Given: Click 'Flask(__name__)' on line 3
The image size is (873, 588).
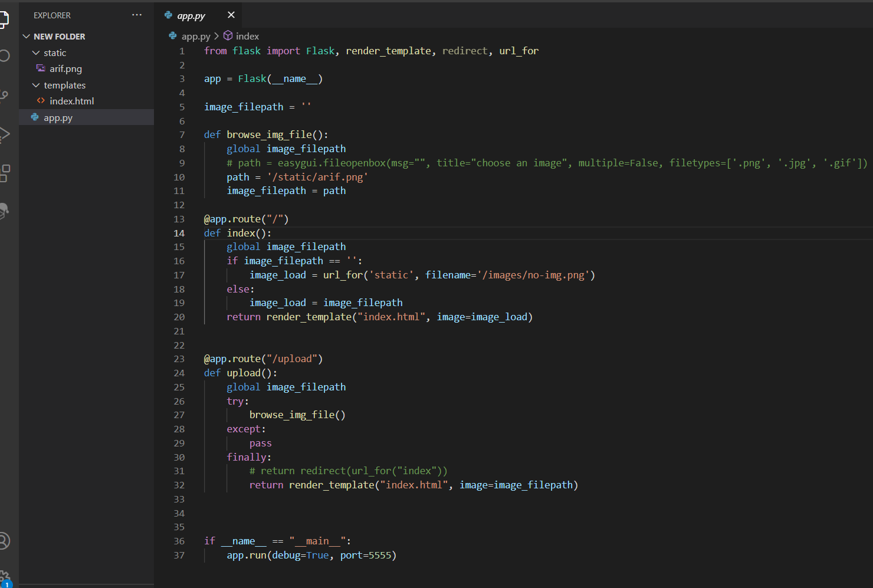Looking at the screenshot, I should coord(280,79).
